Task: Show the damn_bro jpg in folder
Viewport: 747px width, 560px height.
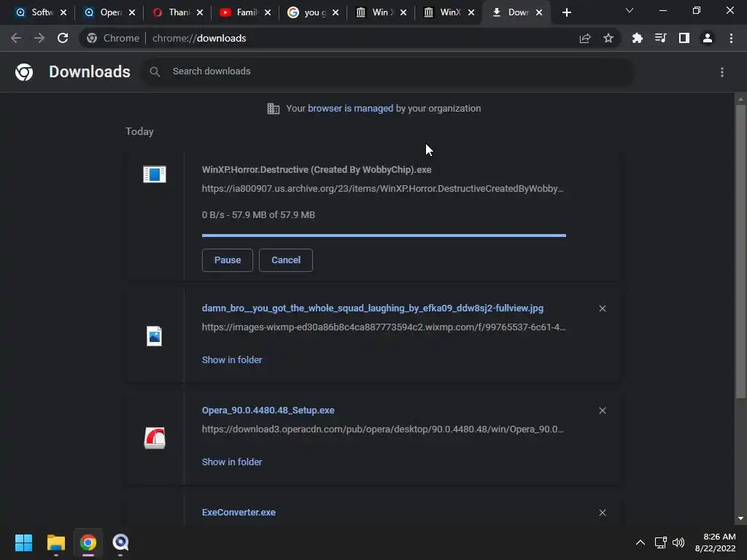Action: tap(232, 360)
